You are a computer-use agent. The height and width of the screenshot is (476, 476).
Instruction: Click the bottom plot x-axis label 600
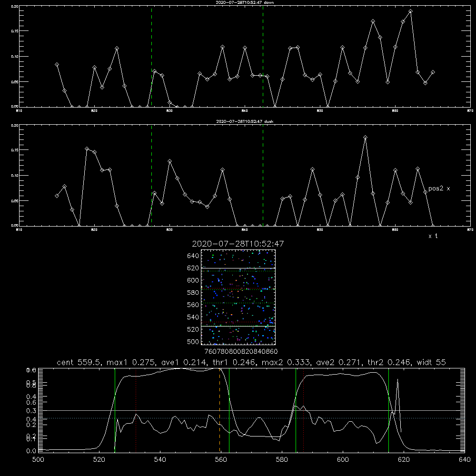click(x=343, y=460)
